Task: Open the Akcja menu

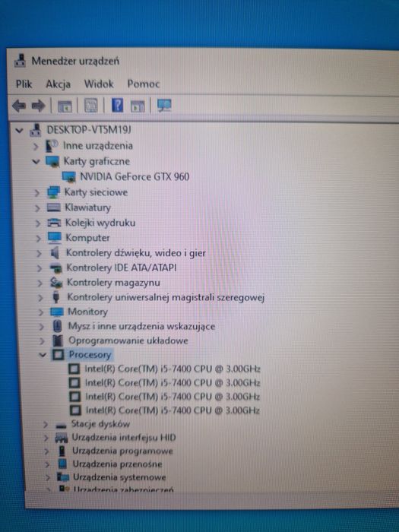Action: pos(59,84)
